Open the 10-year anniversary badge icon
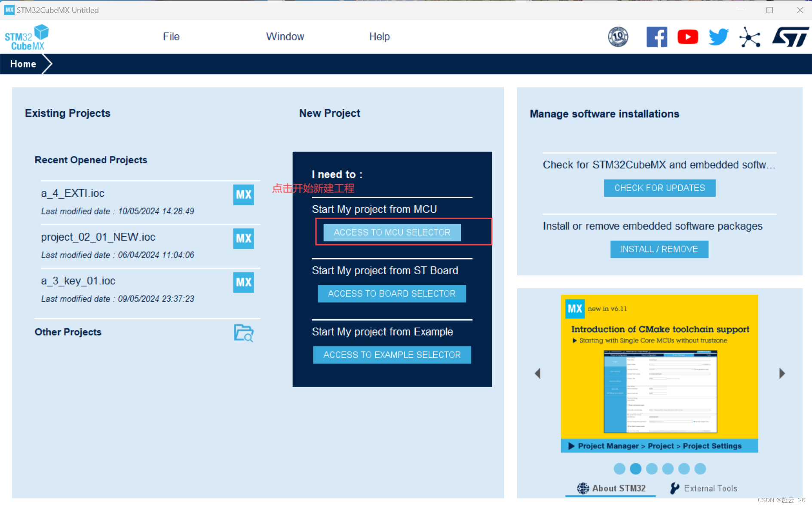 click(618, 37)
